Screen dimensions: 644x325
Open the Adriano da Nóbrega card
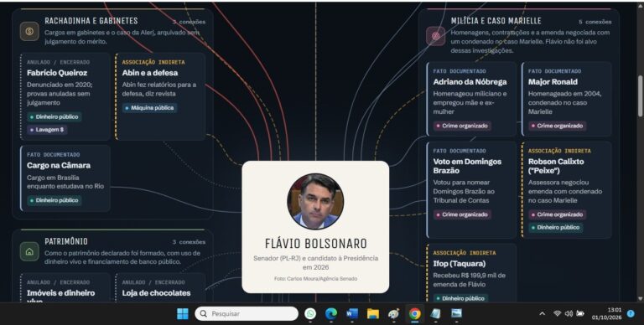[x=471, y=99]
